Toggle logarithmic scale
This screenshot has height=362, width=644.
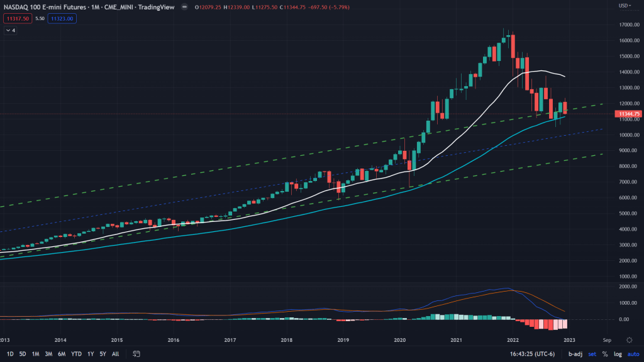pyautogui.click(x=616, y=354)
